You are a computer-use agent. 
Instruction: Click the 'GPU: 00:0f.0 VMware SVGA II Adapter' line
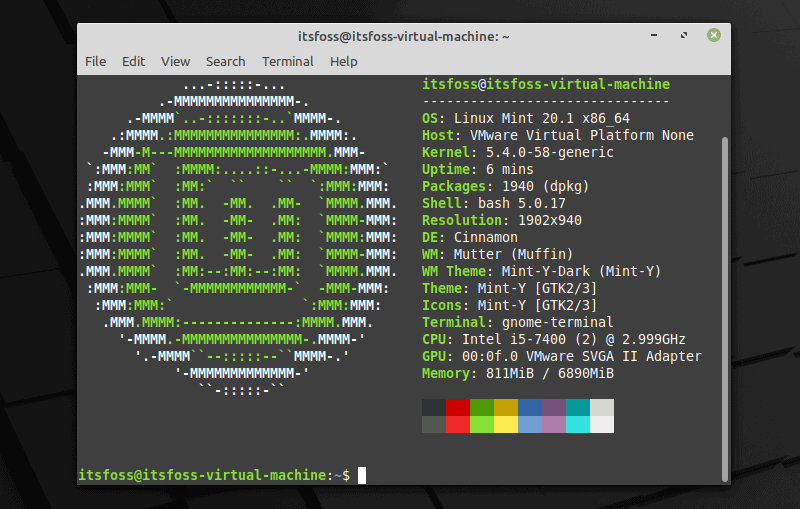click(562, 356)
